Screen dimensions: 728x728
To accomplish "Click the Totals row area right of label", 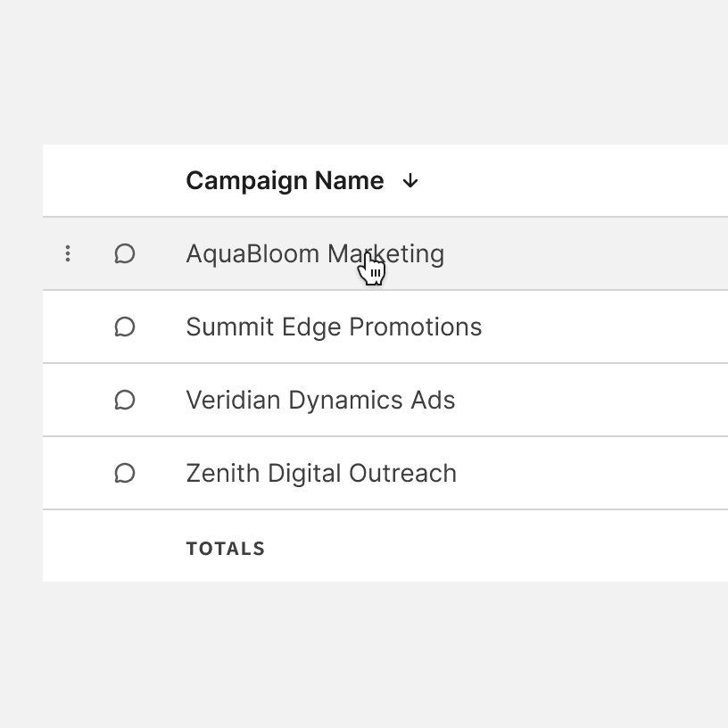I will point(500,549).
